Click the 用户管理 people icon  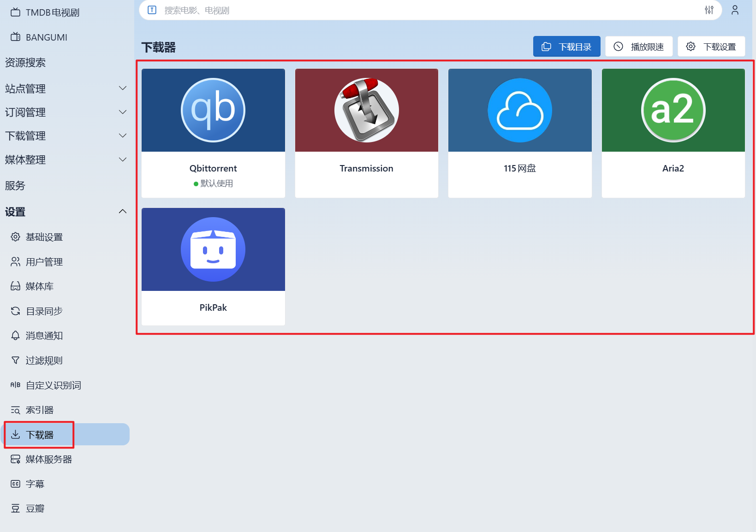tap(15, 261)
